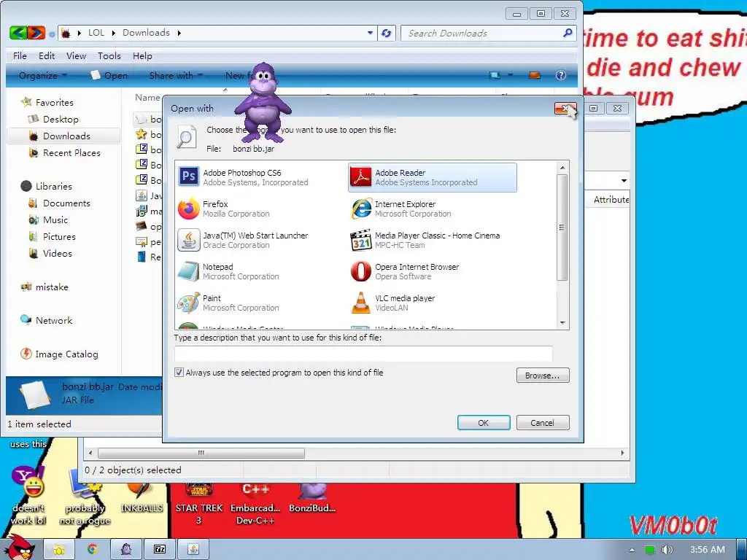Select Desktop under Favorites
Image resolution: width=747 pixels, height=560 pixels.
click(60, 120)
